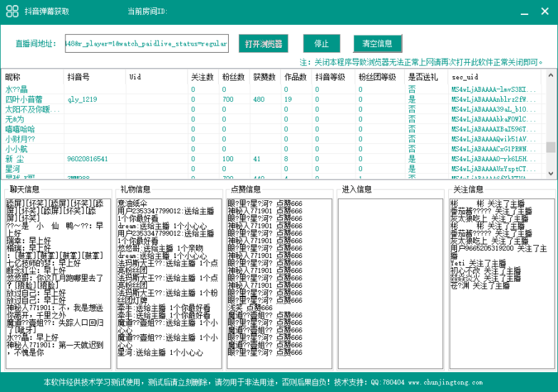Click follow entry Yeti 关注了主播

478,263
